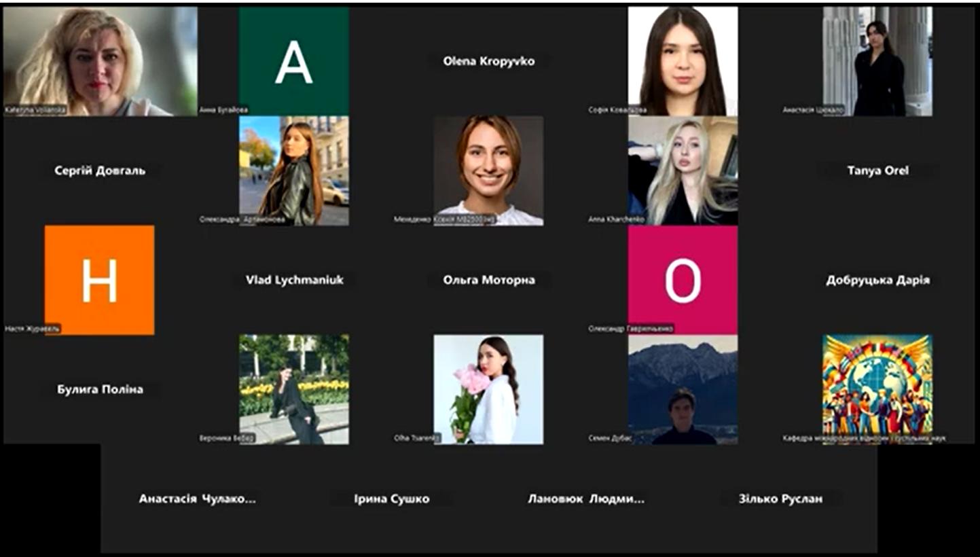
Task: Select the woman with pink flowers thumbnail
Action: [488, 389]
